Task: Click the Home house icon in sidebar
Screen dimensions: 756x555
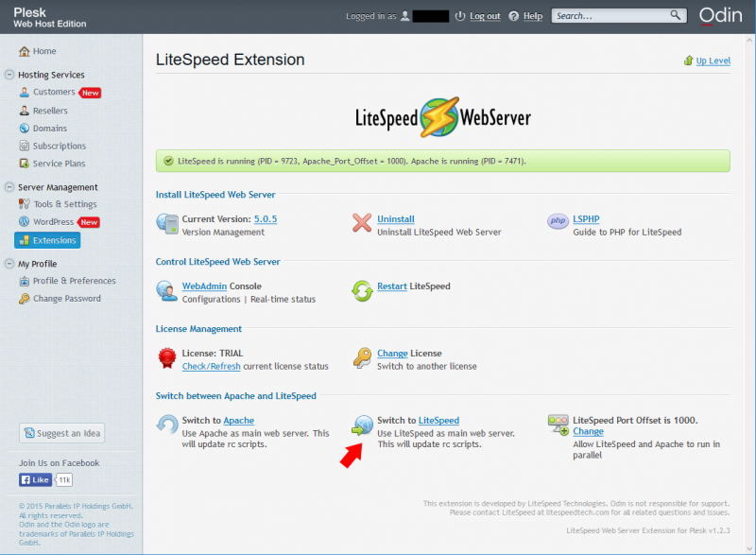Action: pos(25,51)
